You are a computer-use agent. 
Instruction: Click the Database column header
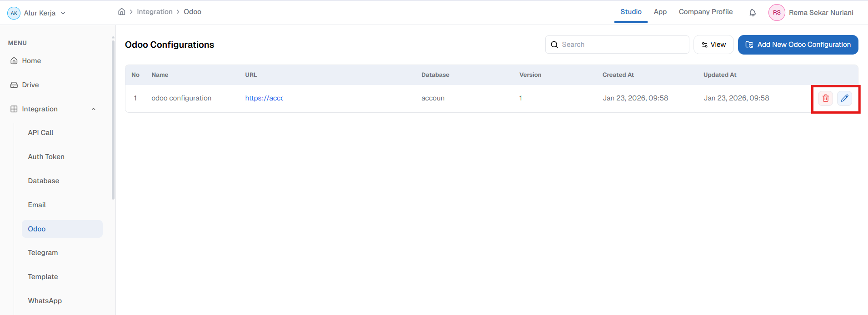435,75
